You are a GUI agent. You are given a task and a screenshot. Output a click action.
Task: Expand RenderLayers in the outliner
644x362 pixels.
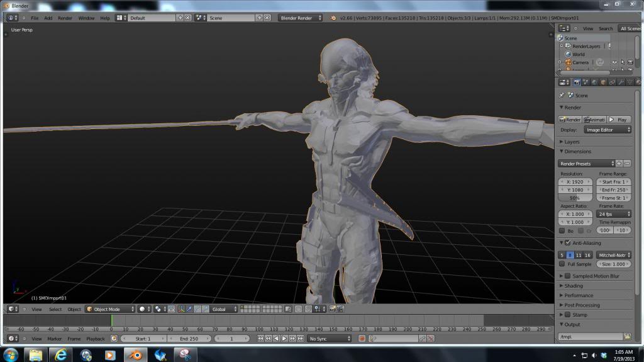[x=562, y=46]
